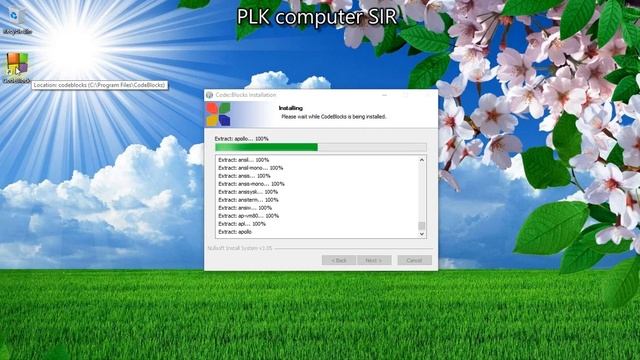This screenshot has height=360, width=640.
Task: Click the log list scrollbar thumb
Action: [422, 225]
